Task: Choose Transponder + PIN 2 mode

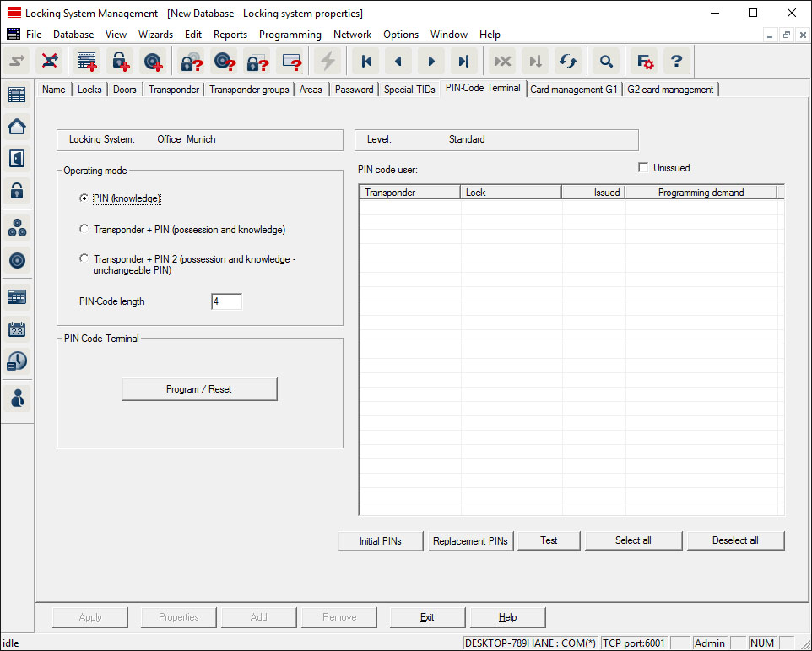Action: pyautogui.click(x=84, y=258)
